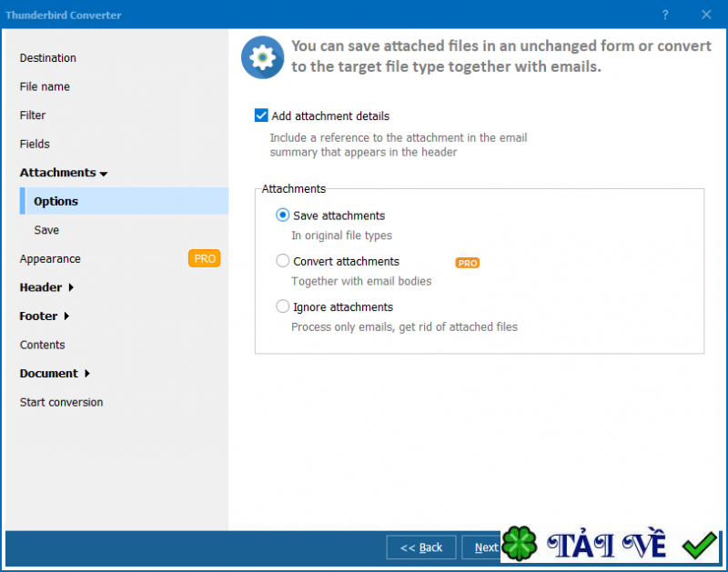
Task: Enable Convert attachments option
Action: tap(282, 261)
